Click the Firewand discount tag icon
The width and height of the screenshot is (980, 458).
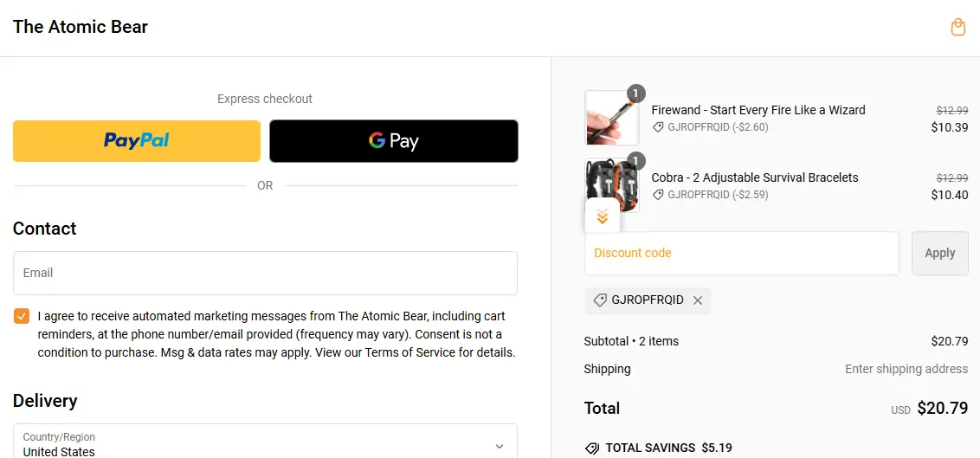tap(659, 127)
